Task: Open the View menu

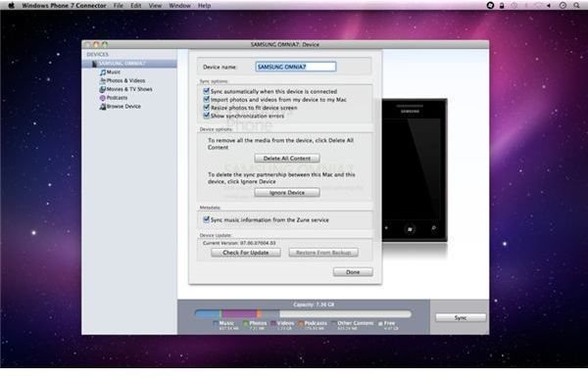Action: 155,6
